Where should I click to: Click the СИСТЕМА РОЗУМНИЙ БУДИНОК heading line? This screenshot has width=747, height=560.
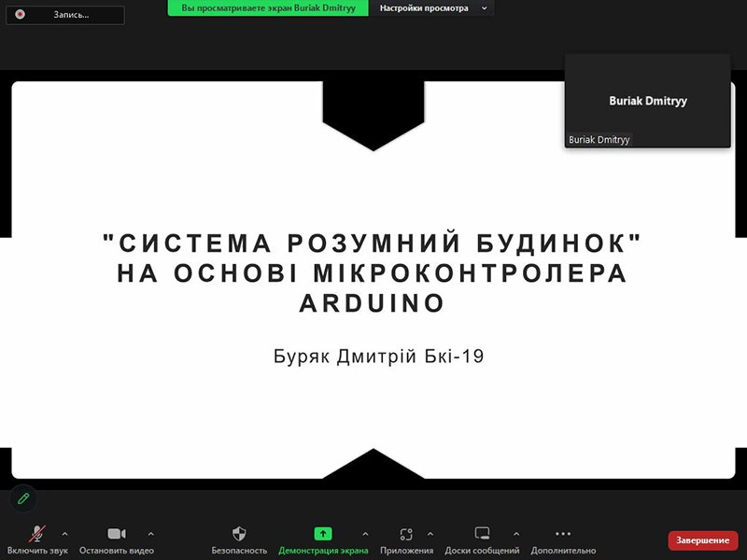click(373, 243)
